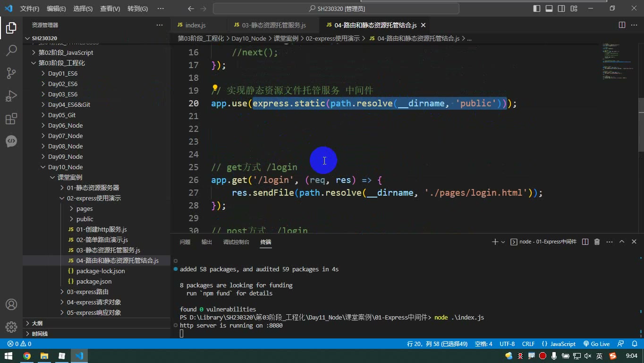The image size is (644, 363).
Task: Open the Explorer view icon
Action: pos(11,27)
